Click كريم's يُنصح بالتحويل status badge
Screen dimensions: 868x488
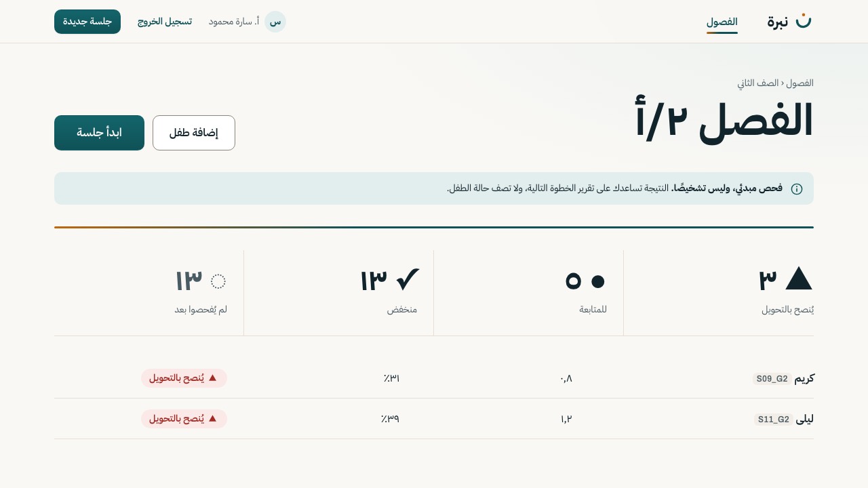(184, 378)
